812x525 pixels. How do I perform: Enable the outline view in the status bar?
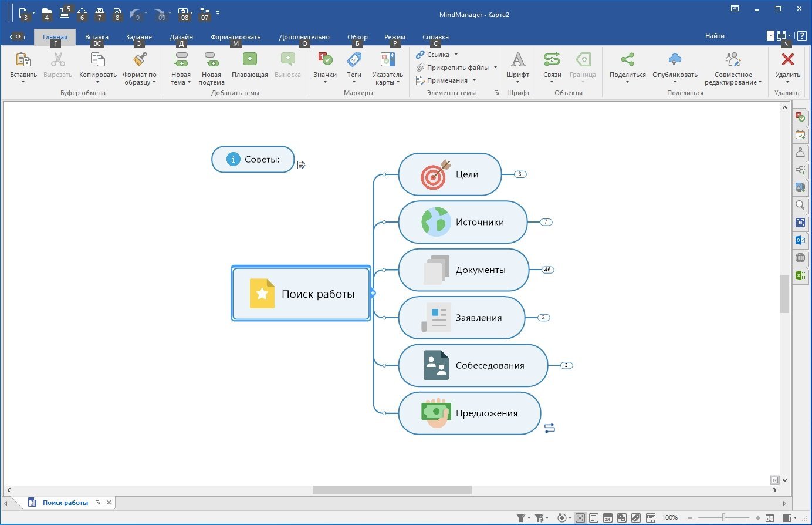[x=594, y=517]
